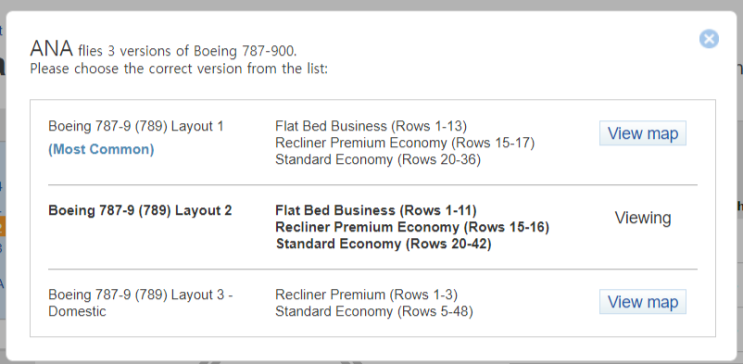Click the Viewing status text
This screenshot has width=743, height=364.
643,218
